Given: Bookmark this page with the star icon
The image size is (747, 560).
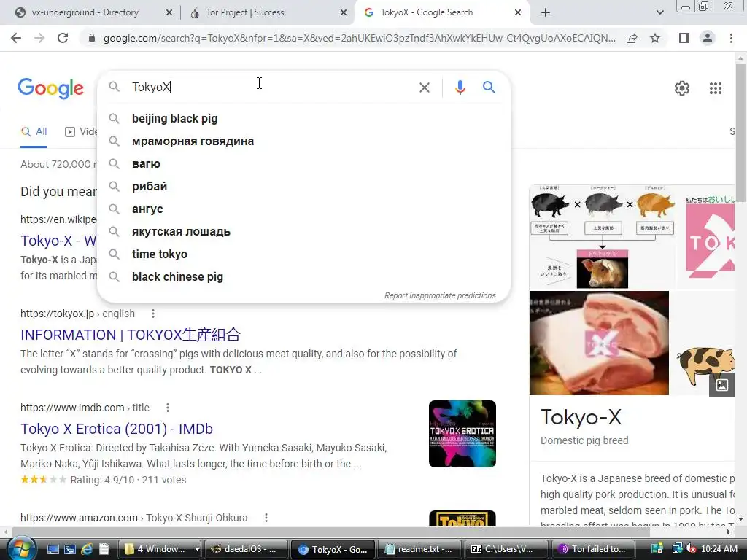Looking at the screenshot, I should click(655, 38).
